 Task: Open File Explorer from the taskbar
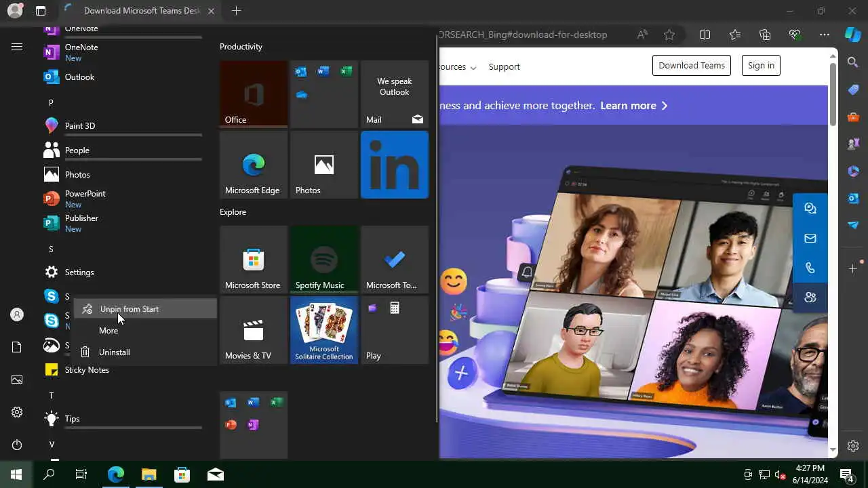point(149,474)
